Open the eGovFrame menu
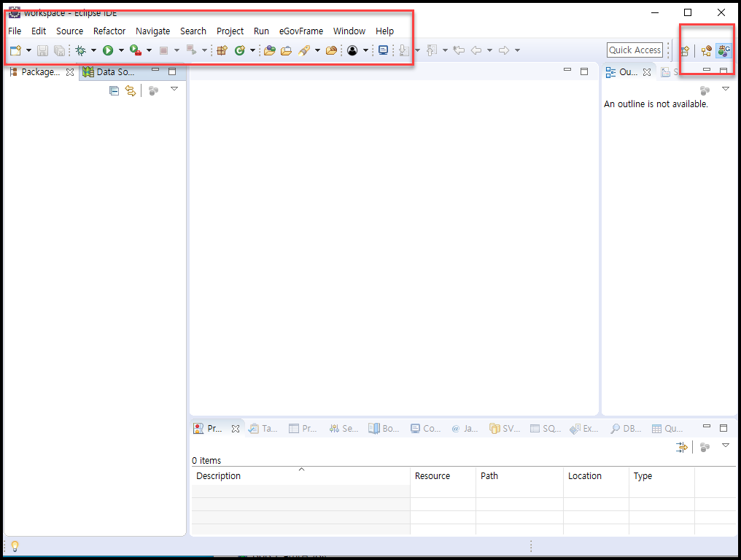741x560 pixels. pos(301,31)
